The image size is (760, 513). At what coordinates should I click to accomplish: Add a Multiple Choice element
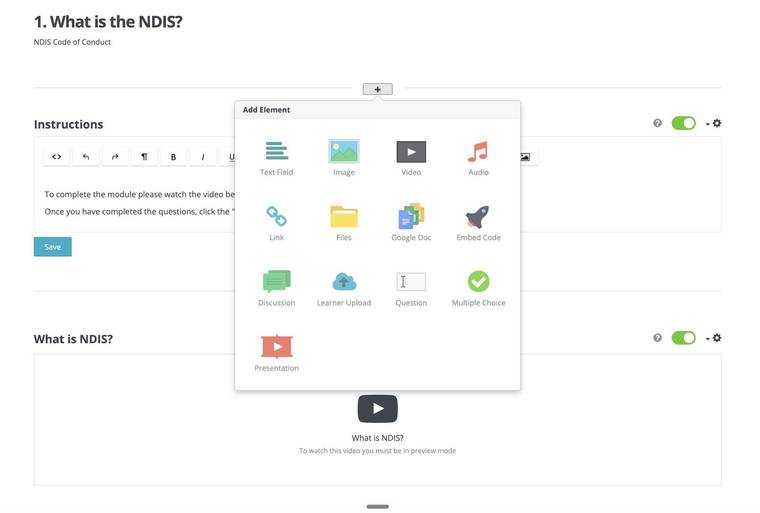click(x=478, y=289)
